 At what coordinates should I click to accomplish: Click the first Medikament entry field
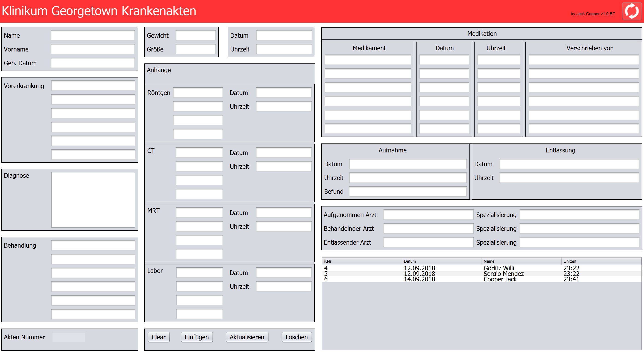pyautogui.click(x=367, y=60)
